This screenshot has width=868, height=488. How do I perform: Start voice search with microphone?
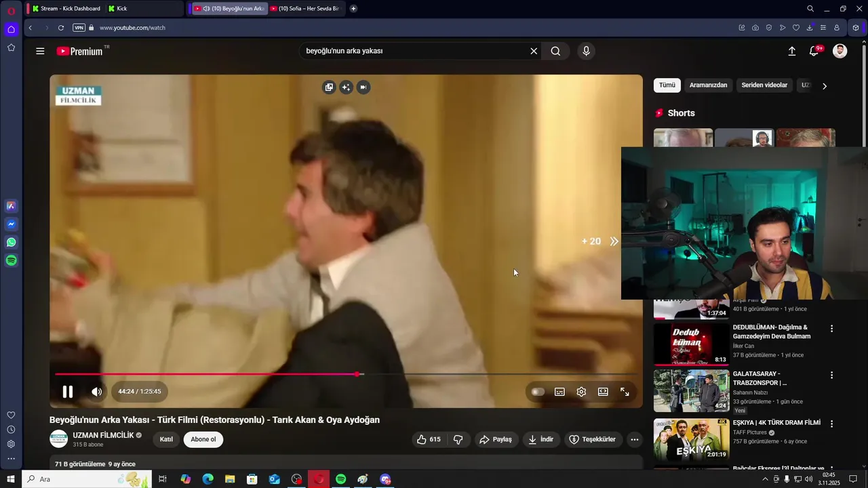587,51
